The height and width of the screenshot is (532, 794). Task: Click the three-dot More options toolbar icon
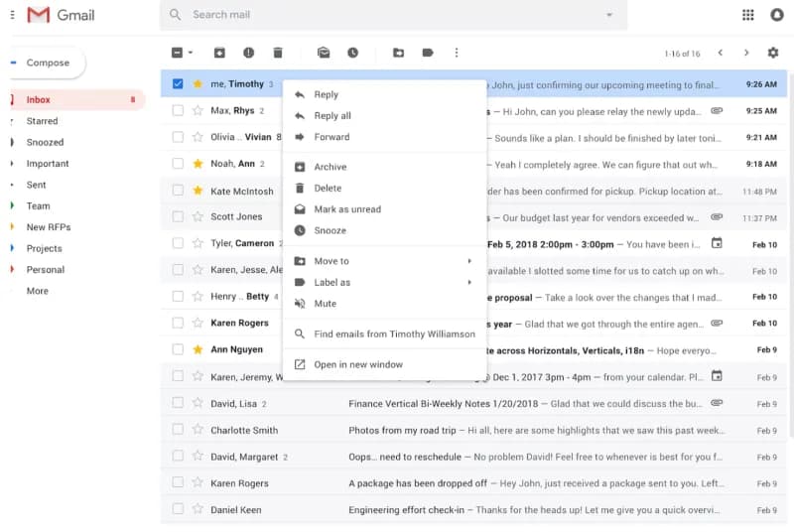(x=457, y=53)
